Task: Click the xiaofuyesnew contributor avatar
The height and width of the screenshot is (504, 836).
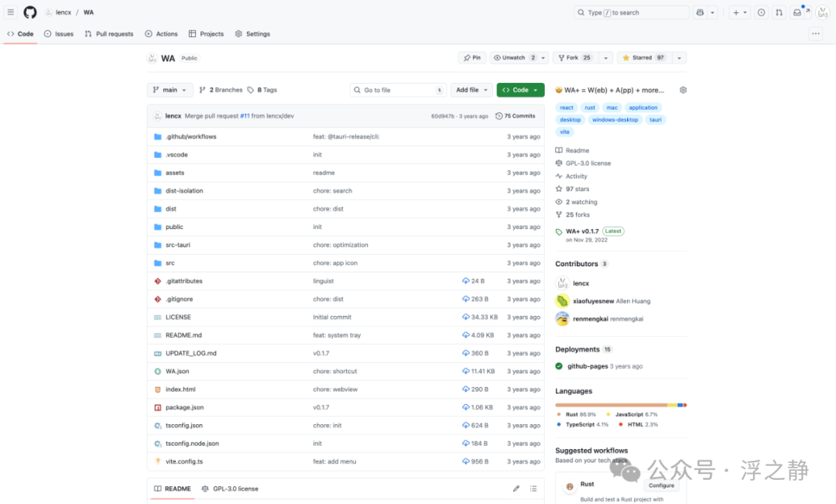Action: click(x=562, y=301)
